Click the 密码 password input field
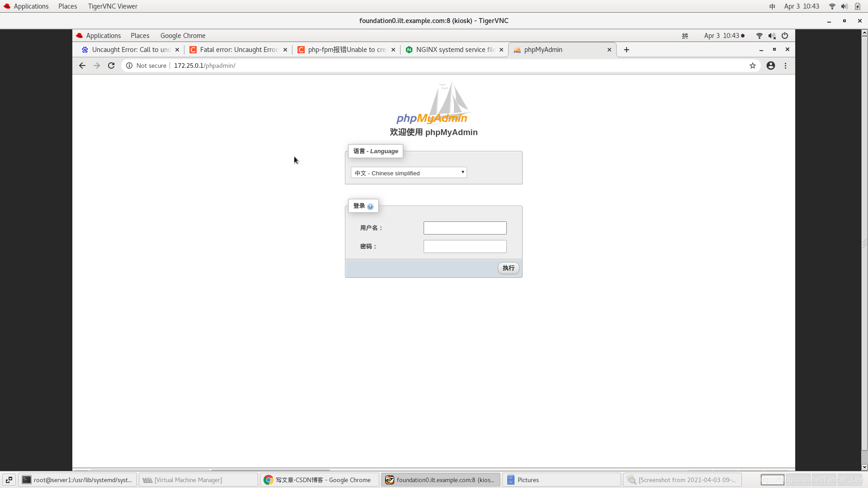This screenshot has height=488, width=868. [x=465, y=246]
